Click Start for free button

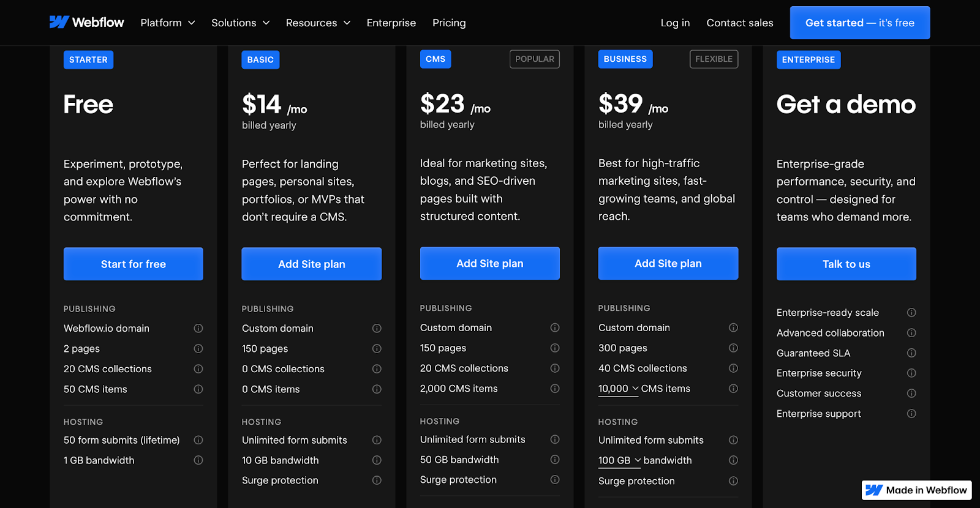point(134,264)
